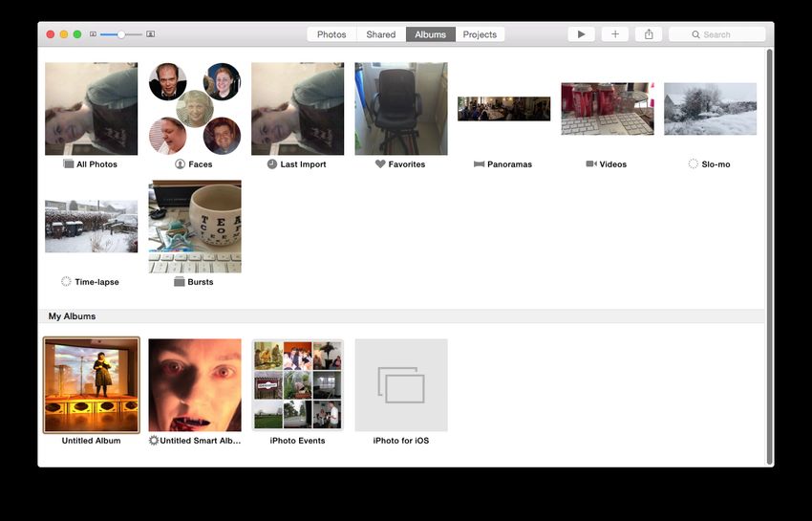Switch to the Shared tab
The image size is (812, 521).
[380, 34]
